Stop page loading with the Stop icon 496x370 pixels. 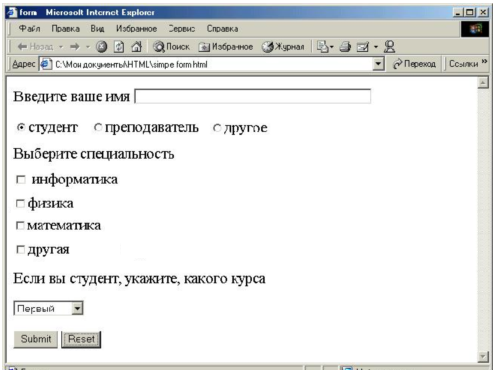click(101, 47)
